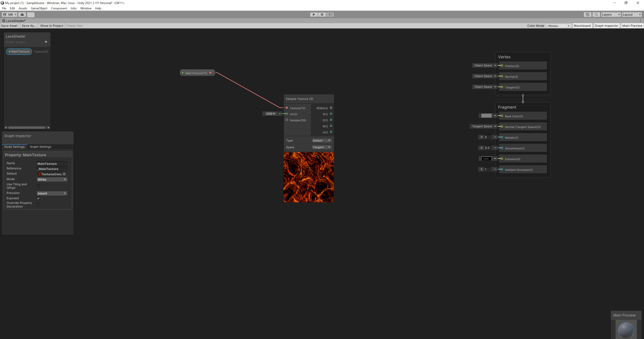This screenshot has height=339, width=644.
Task: Switch to the Graph Settings tab
Action: pos(40,147)
